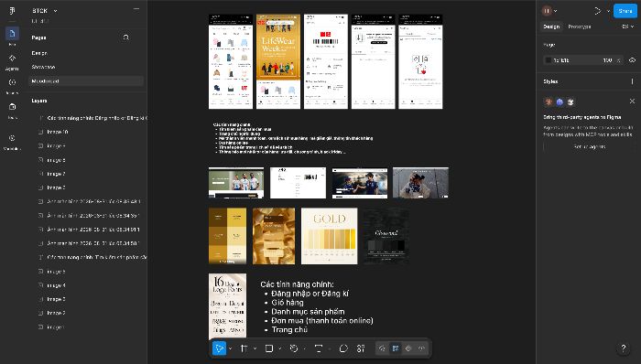
Task: Open the zoom percentage dropdown
Action: [x=627, y=27]
